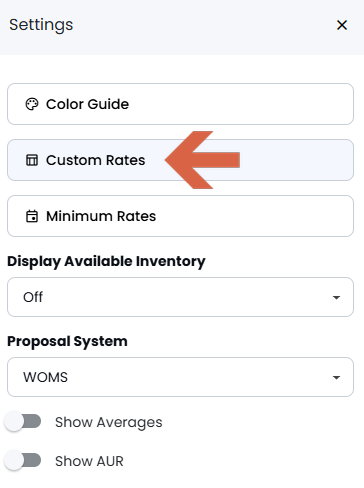Click the Settings panel title
The image size is (364, 488).
click(41, 25)
